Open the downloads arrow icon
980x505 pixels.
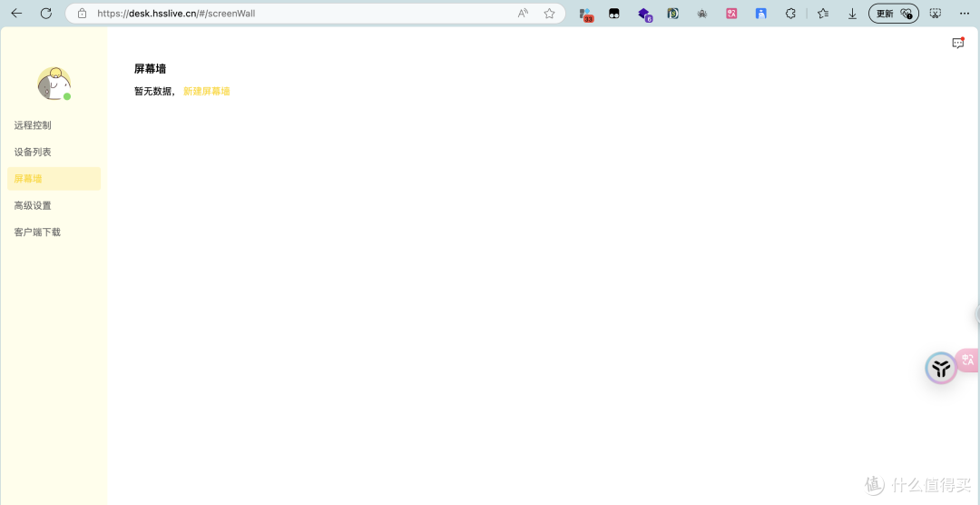(x=852, y=13)
